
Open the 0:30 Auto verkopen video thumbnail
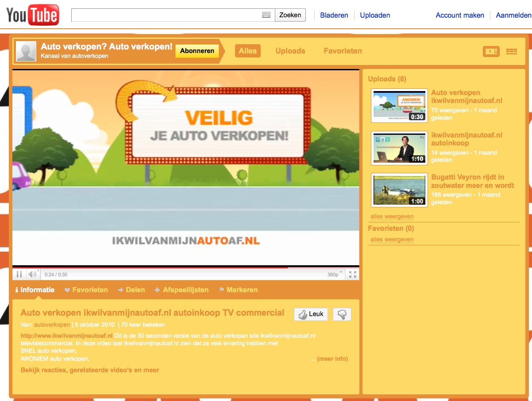click(399, 106)
